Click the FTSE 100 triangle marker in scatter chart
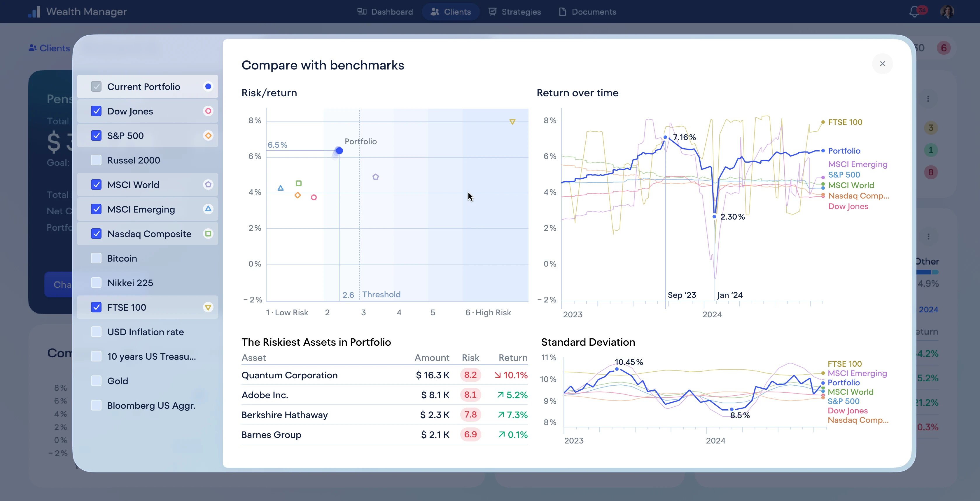Viewport: 980px width, 501px height. tap(512, 122)
